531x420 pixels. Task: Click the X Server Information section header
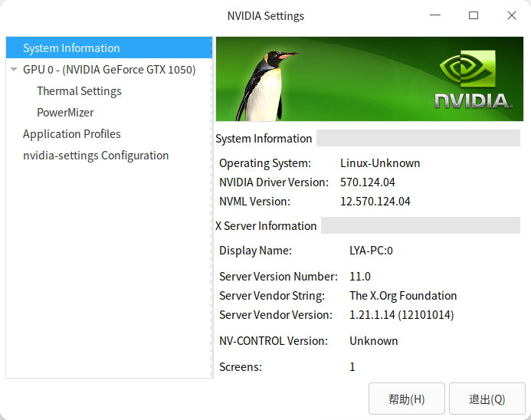266,226
